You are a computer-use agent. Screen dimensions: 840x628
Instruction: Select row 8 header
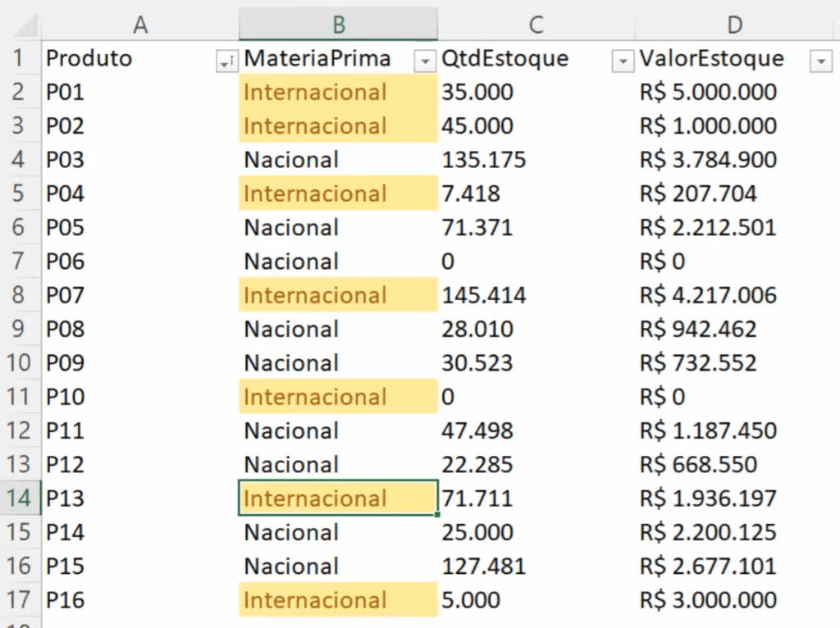[x=20, y=295]
